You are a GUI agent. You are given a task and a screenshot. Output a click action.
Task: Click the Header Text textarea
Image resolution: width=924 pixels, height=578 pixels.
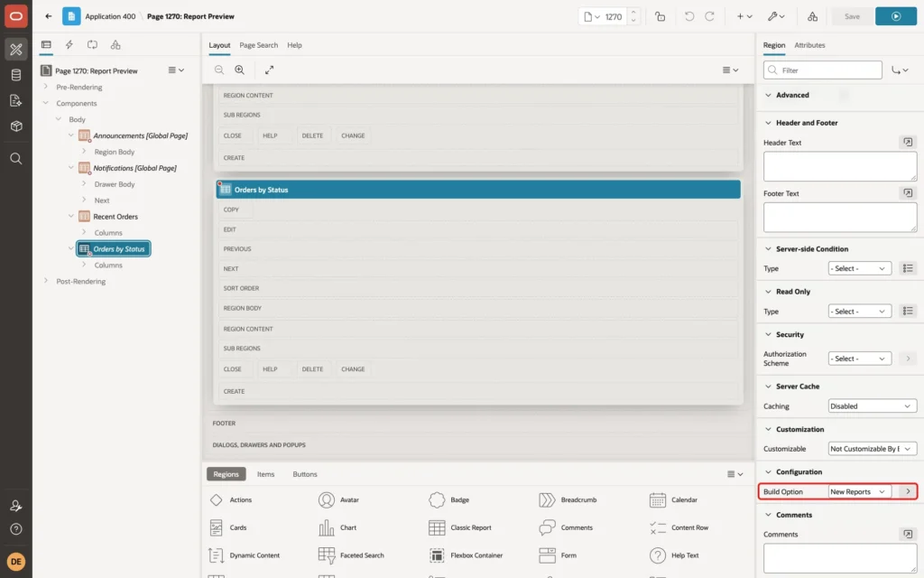click(840, 166)
